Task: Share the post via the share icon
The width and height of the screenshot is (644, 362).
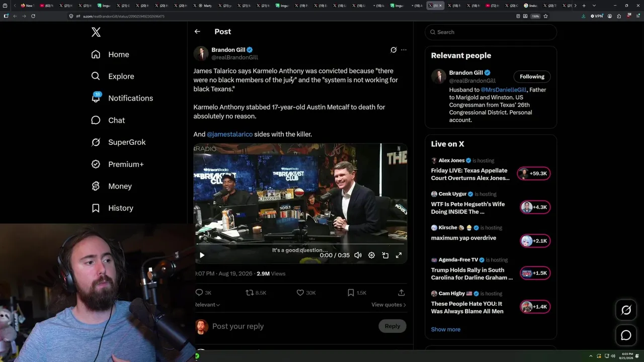Action: (x=401, y=293)
